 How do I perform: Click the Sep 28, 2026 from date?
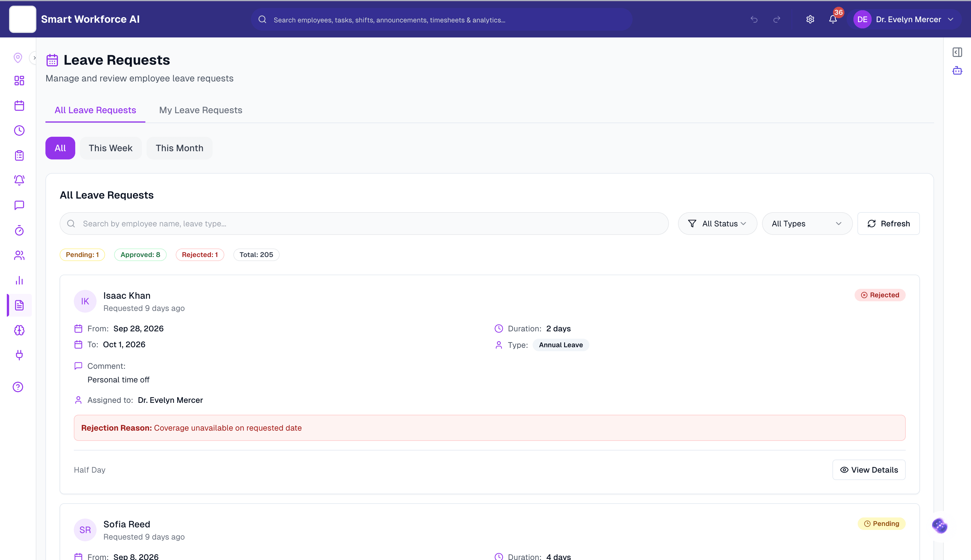[x=139, y=329]
